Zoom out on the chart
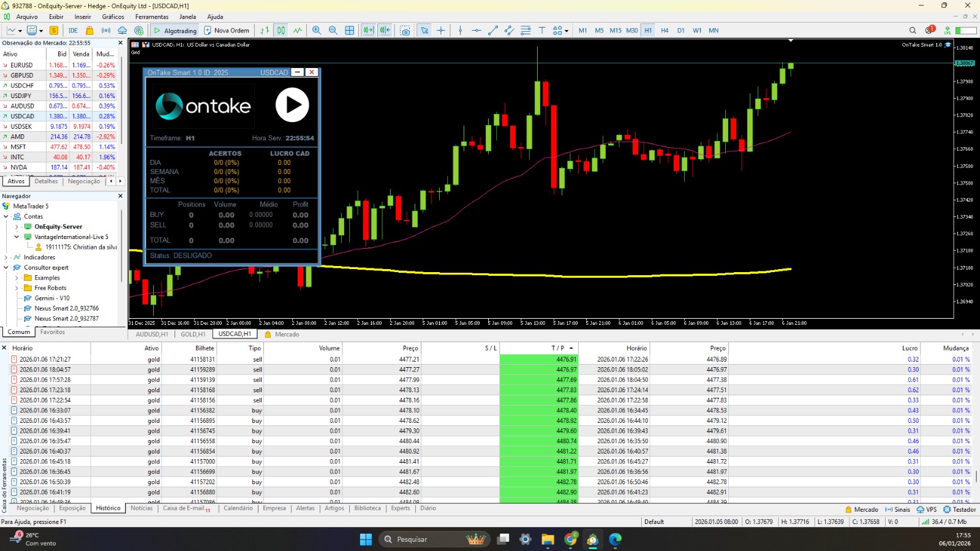The image size is (980, 551). (333, 31)
